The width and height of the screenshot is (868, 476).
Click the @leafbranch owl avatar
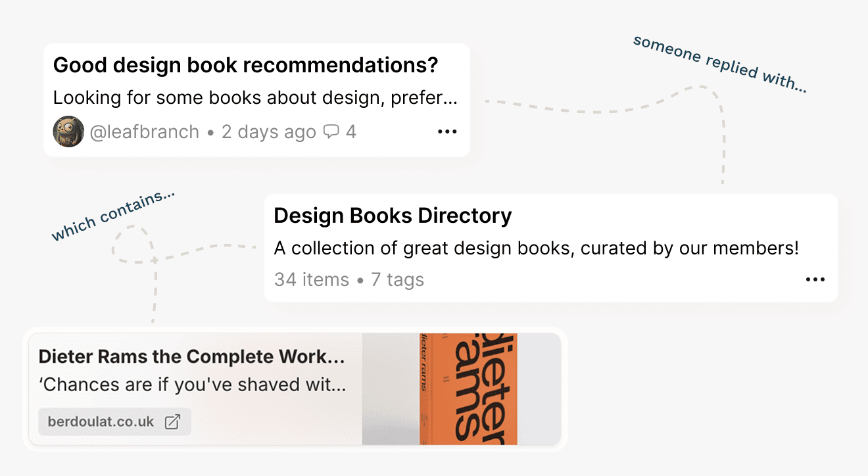[x=68, y=131]
